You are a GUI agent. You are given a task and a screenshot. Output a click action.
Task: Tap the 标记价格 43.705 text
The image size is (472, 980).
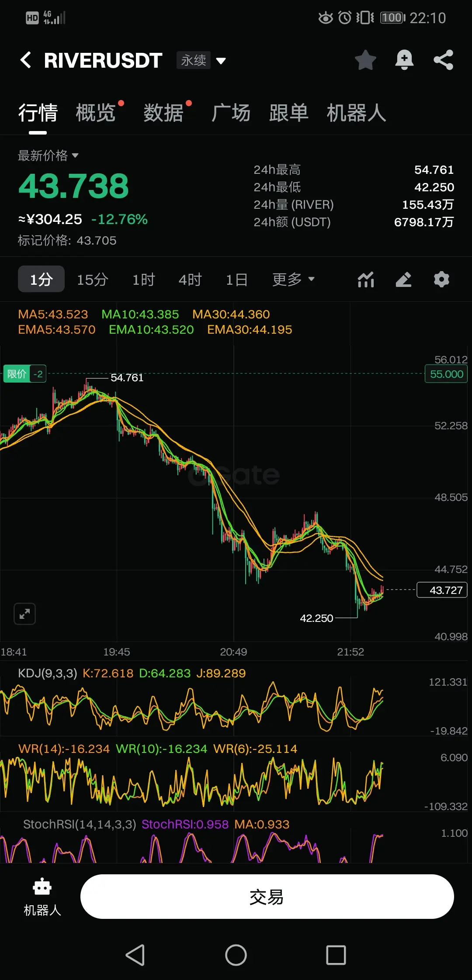coord(67,241)
